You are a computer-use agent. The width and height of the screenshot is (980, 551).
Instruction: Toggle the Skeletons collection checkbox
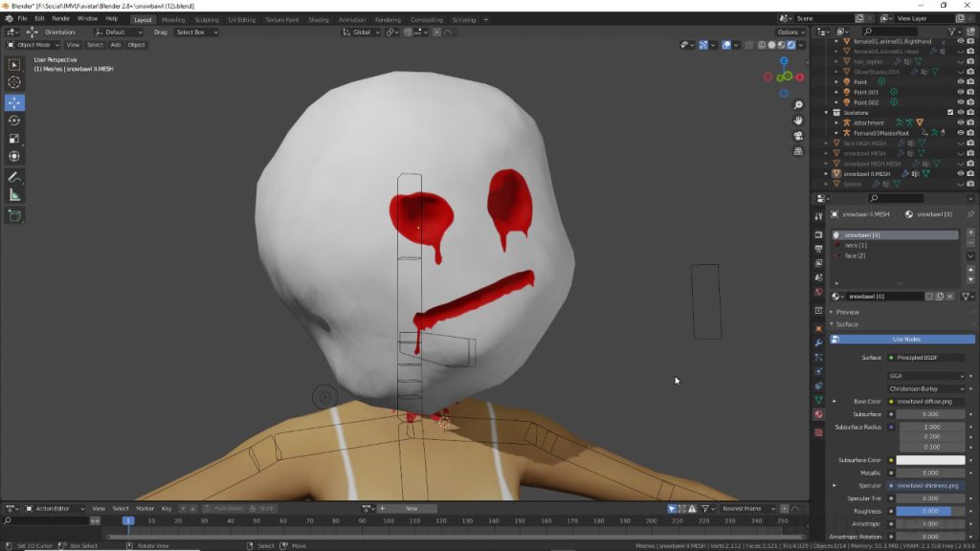950,111
